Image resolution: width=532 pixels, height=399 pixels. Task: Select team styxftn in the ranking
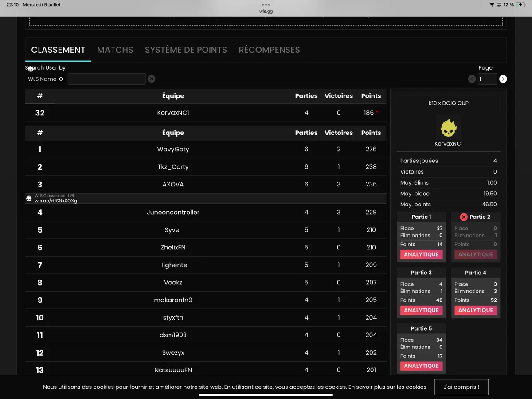[173, 317]
